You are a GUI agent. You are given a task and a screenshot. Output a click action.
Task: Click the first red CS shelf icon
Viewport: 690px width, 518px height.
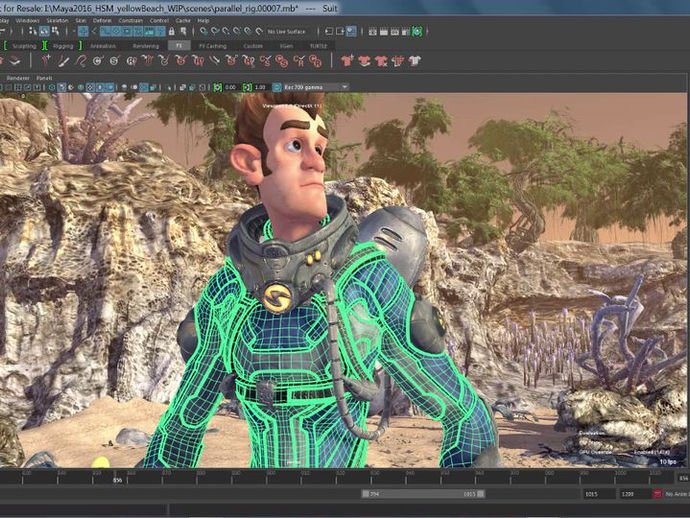pos(266,61)
